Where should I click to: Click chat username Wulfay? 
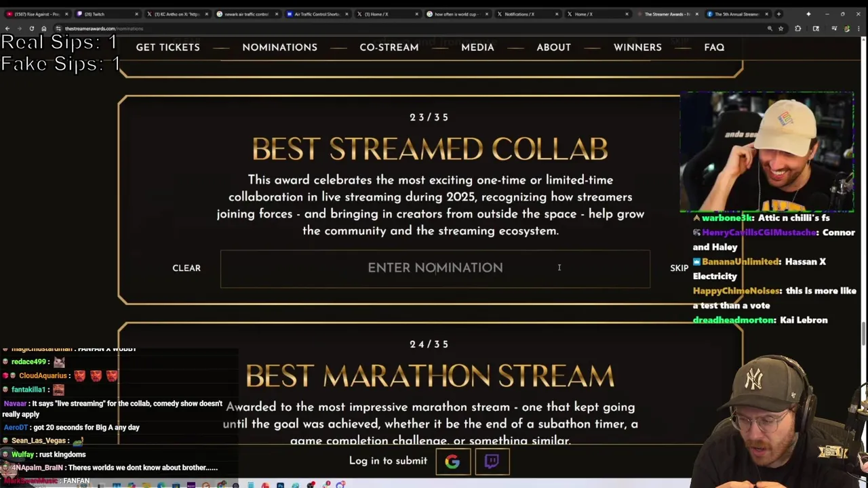pos(22,455)
